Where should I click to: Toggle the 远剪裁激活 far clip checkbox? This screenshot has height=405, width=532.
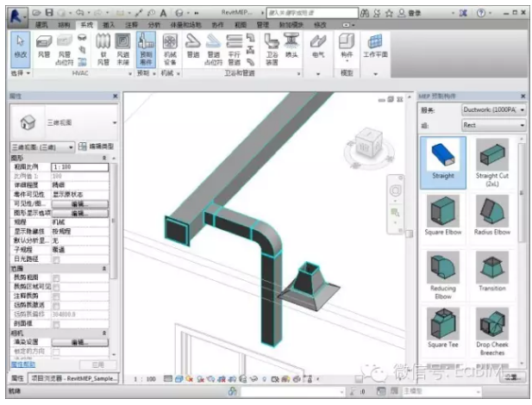click(56, 306)
